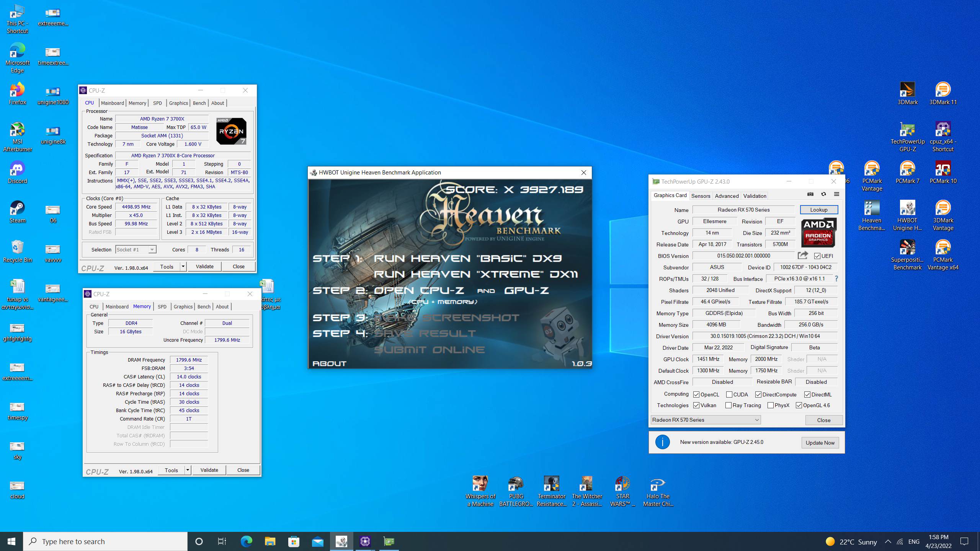Image resolution: width=980 pixels, height=551 pixels.
Task: Open Socket #1 selection dropdown
Action: click(x=136, y=249)
